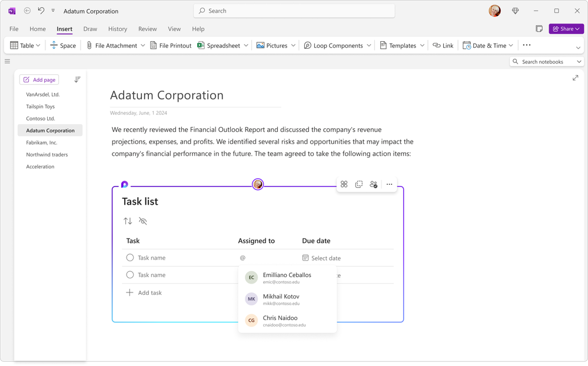Screen dimensions: 588x366
Task: Click the File Printout button
Action: [171, 45]
